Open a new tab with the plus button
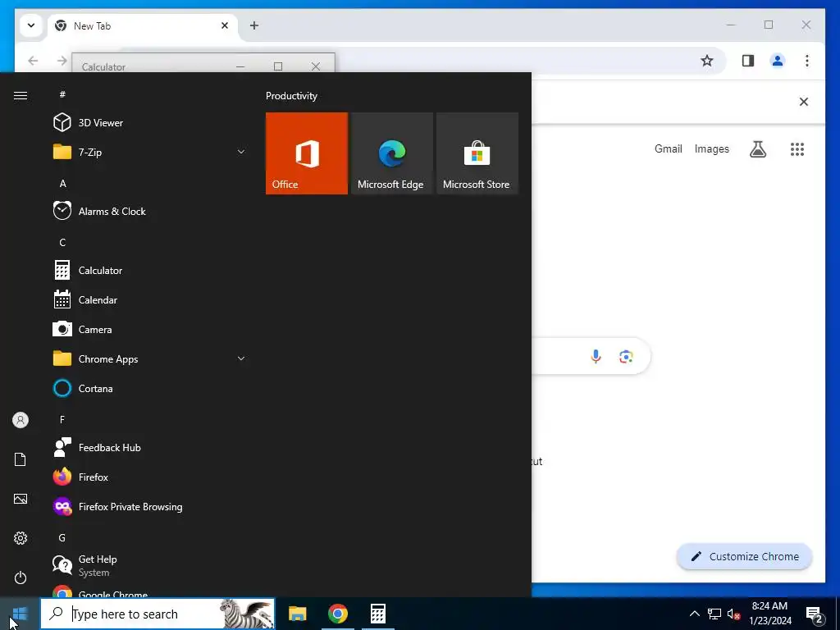This screenshot has height=630, width=840. click(254, 25)
